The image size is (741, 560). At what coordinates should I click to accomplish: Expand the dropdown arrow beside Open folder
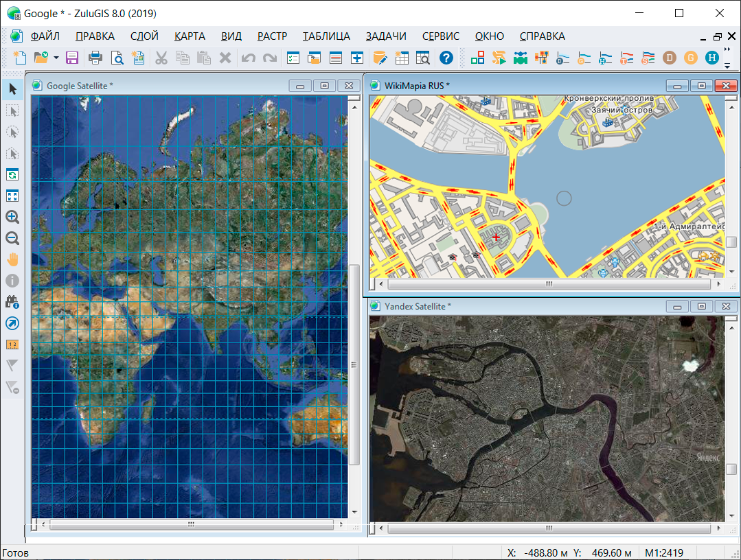click(56, 58)
